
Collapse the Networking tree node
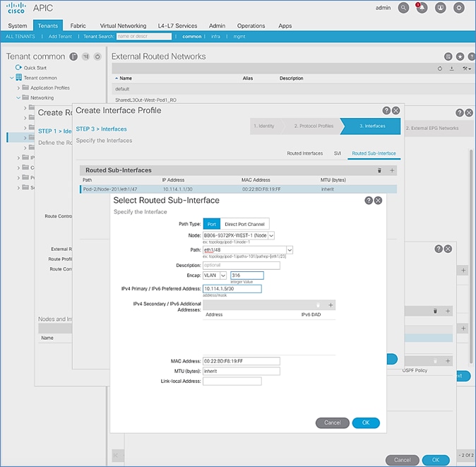tap(18, 97)
